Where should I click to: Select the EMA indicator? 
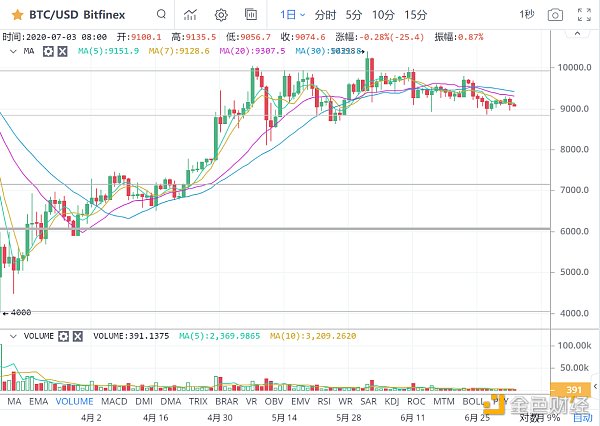coord(39,402)
